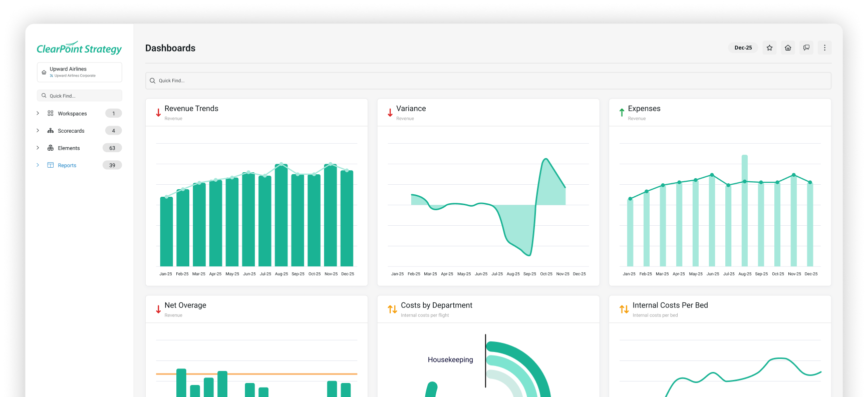
Task: Click Jan-25 bar in Revenue Trends chart
Action: pyautogui.click(x=166, y=231)
